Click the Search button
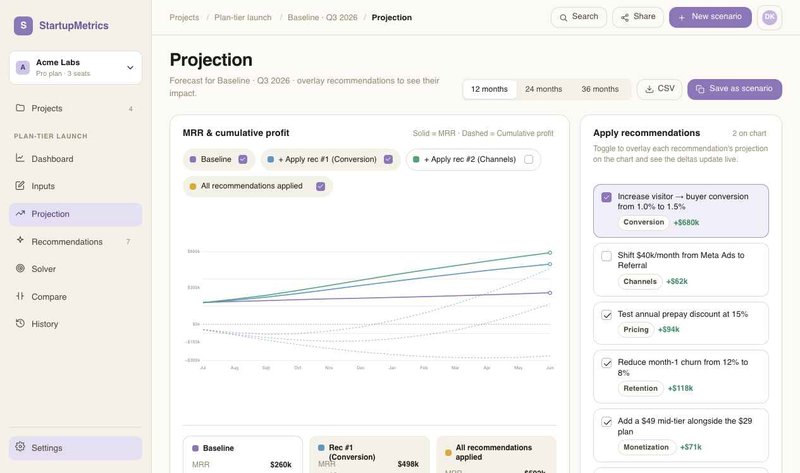Screen dimensions: 800x473 point(579,17)
